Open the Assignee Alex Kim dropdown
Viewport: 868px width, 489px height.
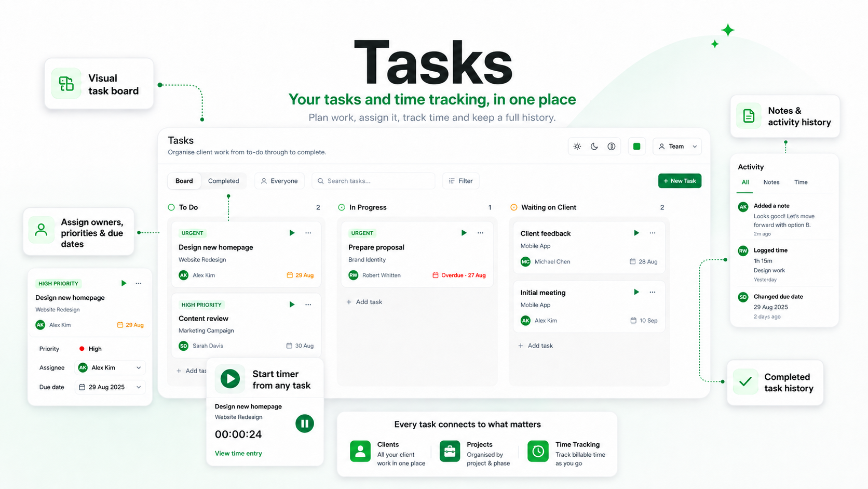(110, 368)
